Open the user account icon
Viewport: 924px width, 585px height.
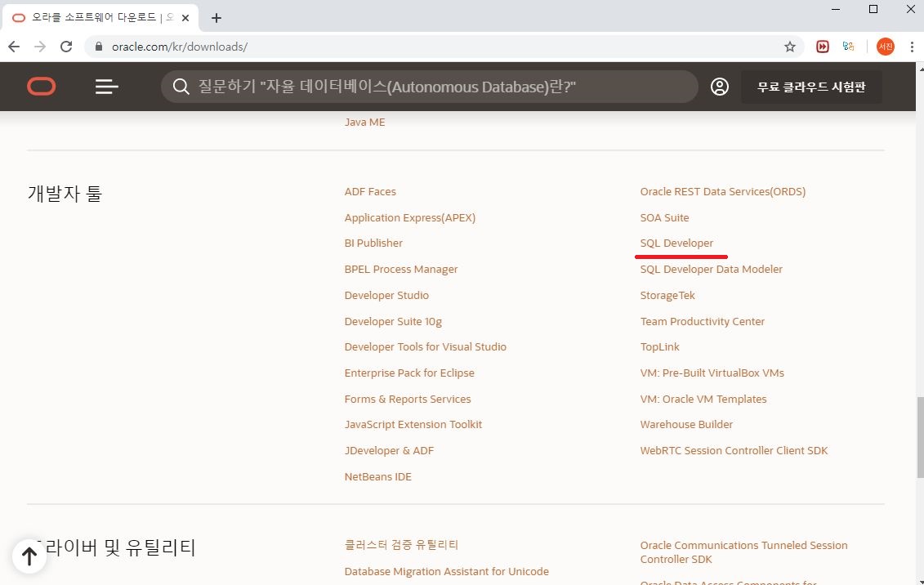point(719,87)
